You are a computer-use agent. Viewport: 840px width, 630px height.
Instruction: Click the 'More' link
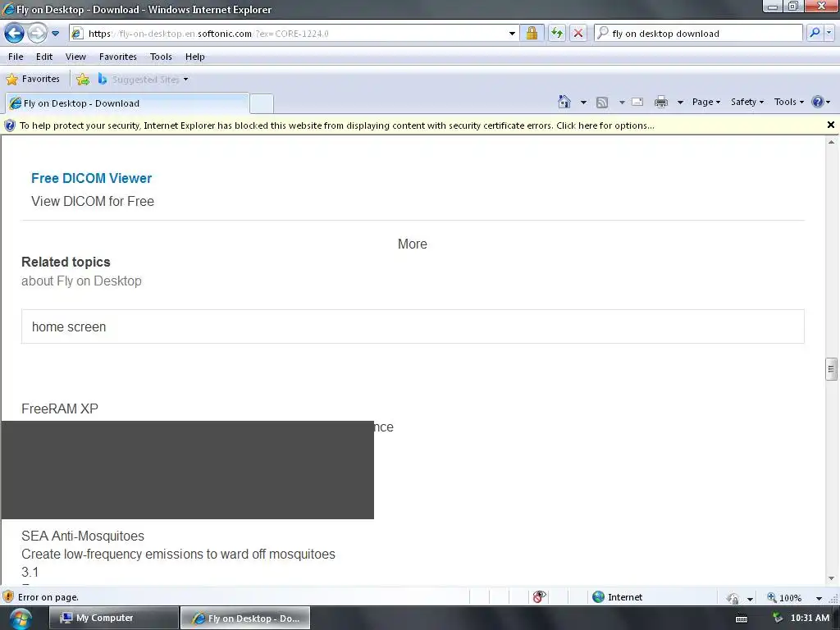pyautogui.click(x=412, y=244)
